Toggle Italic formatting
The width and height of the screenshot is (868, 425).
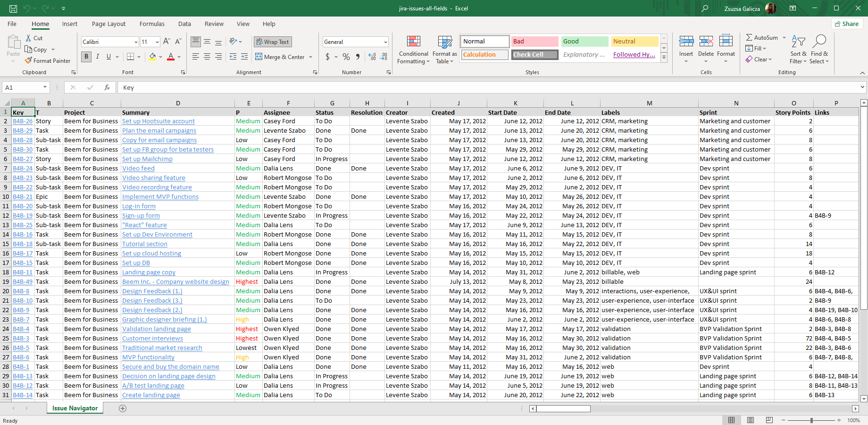click(98, 57)
